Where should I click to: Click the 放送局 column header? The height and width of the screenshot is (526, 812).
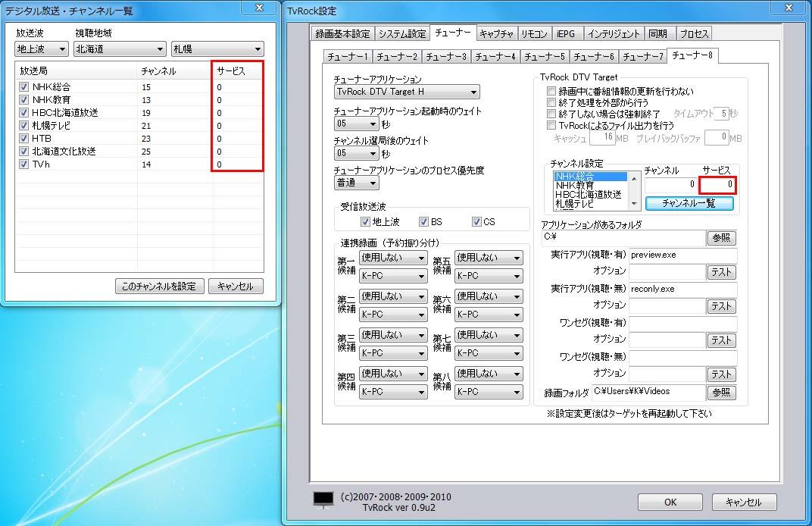pyautogui.click(x=77, y=71)
